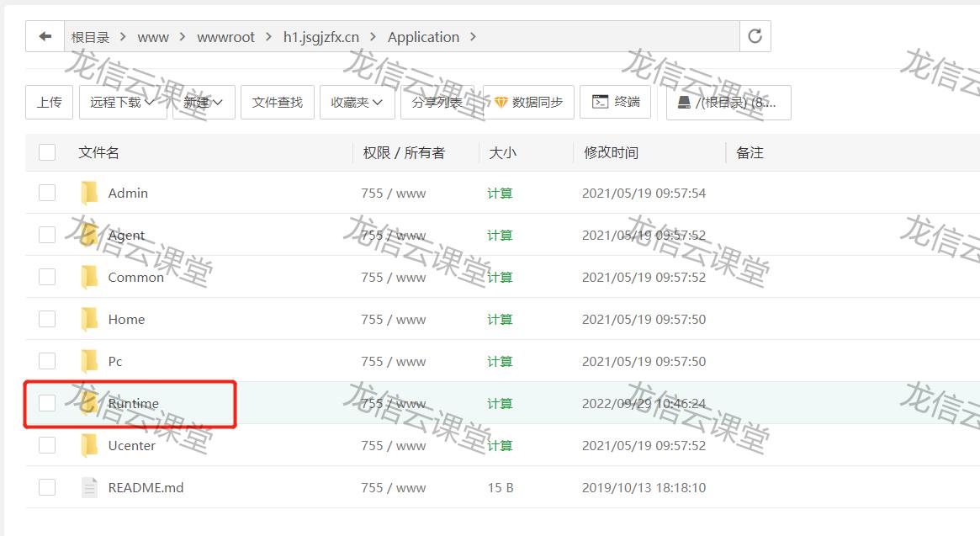Go to h1.jsgjzfx.cn via breadcrumb
Image resolution: width=980 pixels, height=536 pixels.
[320, 36]
